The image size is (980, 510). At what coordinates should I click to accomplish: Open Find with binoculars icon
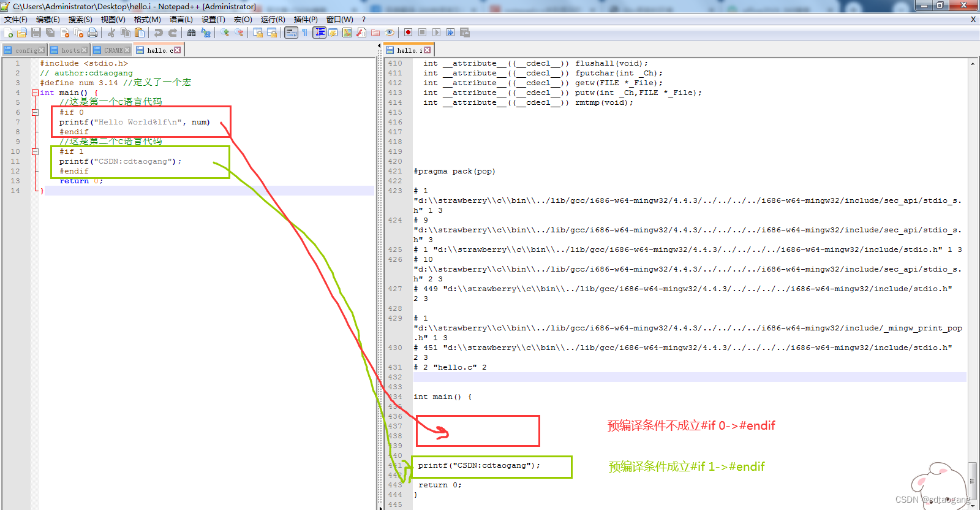tap(191, 32)
